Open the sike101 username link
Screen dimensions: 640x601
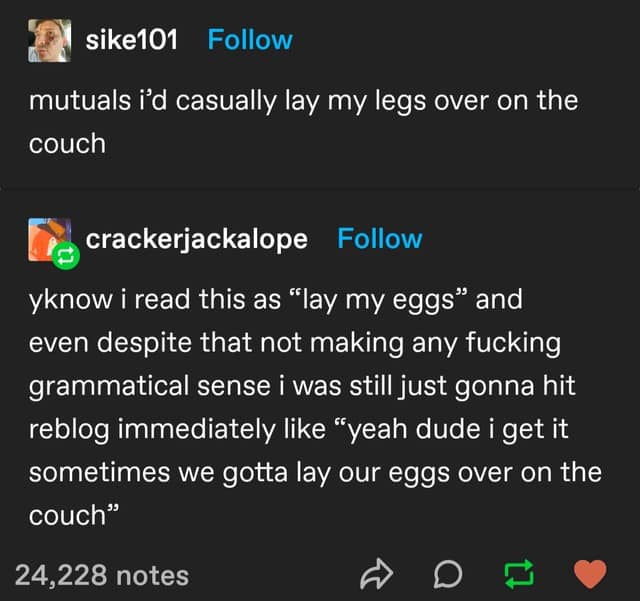[x=131, y=40]
